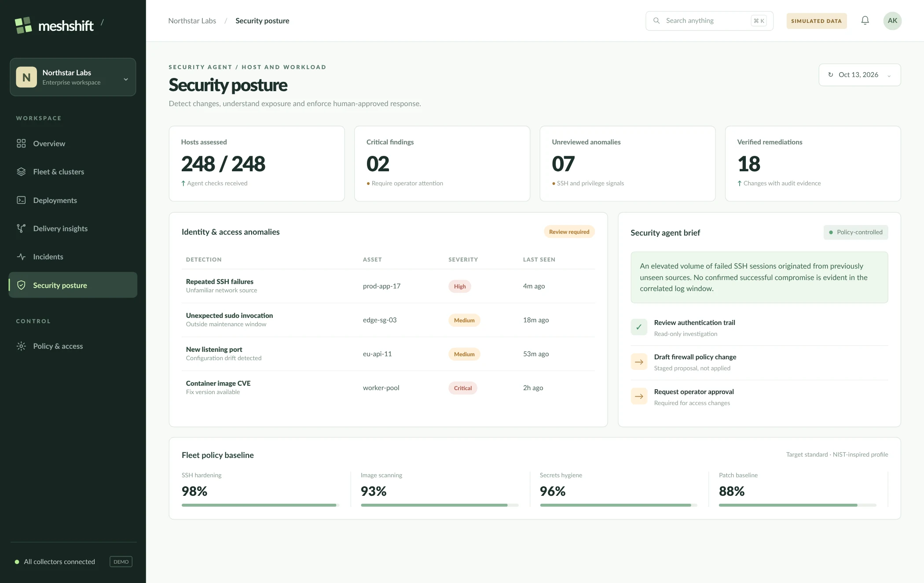The width and height of the screenshot is (924, 583).
Task: Click the arrow icon for Request operator approval
Action: [639, 396]
